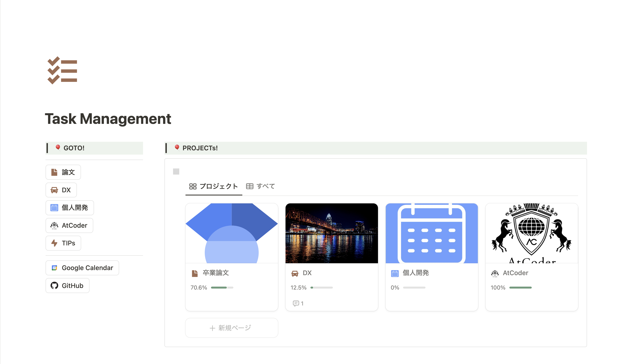Switch to the プロジェクト gallery tab
This screenshot has height=364, width=631.
(214, 186)
